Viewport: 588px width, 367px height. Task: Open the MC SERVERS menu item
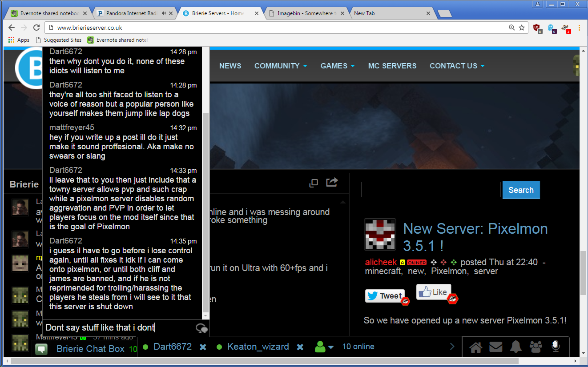[x=392, y=66]
